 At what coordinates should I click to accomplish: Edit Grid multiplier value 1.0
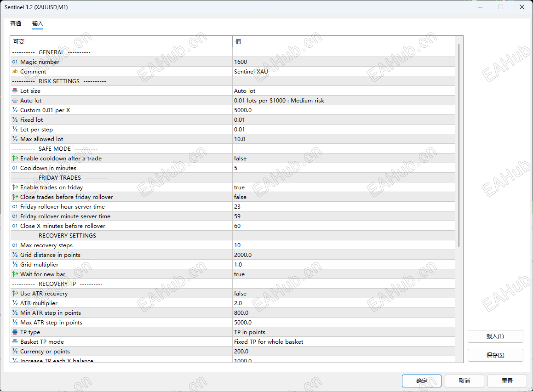344,264
